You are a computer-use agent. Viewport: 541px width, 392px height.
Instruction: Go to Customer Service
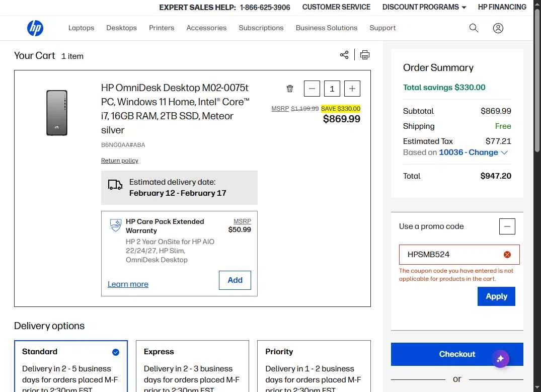pos(336,7)
